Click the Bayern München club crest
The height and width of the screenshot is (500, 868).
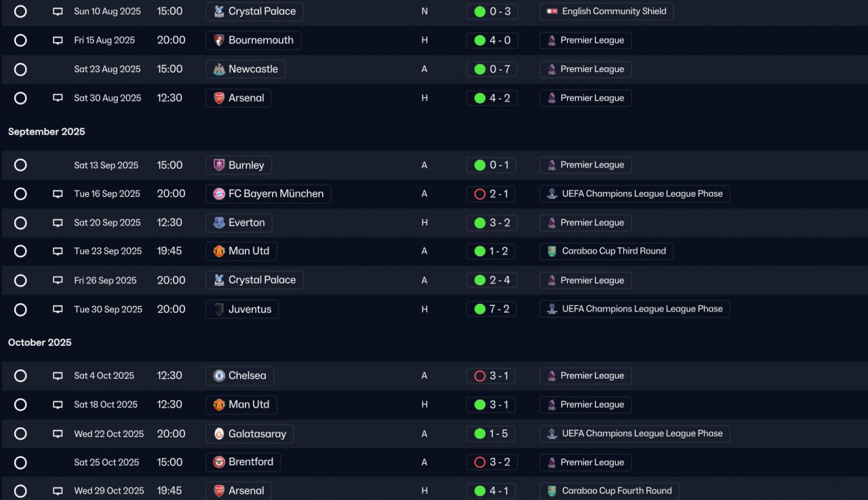(x=219, y=194)
